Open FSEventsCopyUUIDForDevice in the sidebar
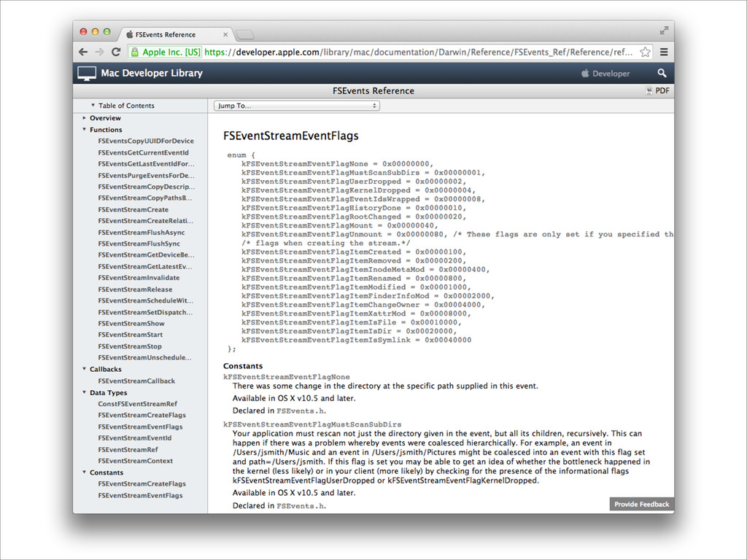 pos(146,141)
